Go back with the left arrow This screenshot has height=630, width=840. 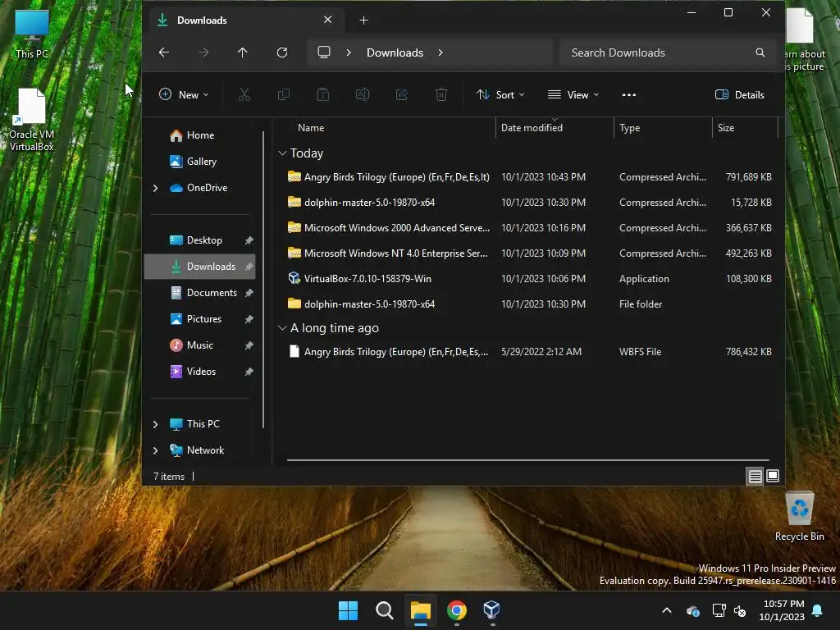point(164,52)
